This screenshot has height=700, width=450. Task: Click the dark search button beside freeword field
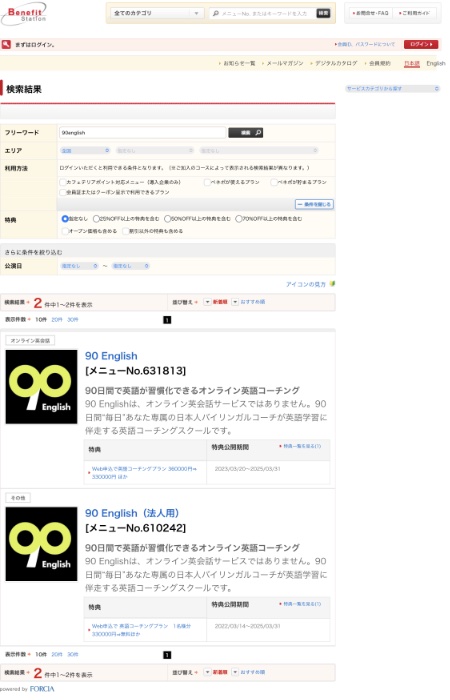pos(246,133)
